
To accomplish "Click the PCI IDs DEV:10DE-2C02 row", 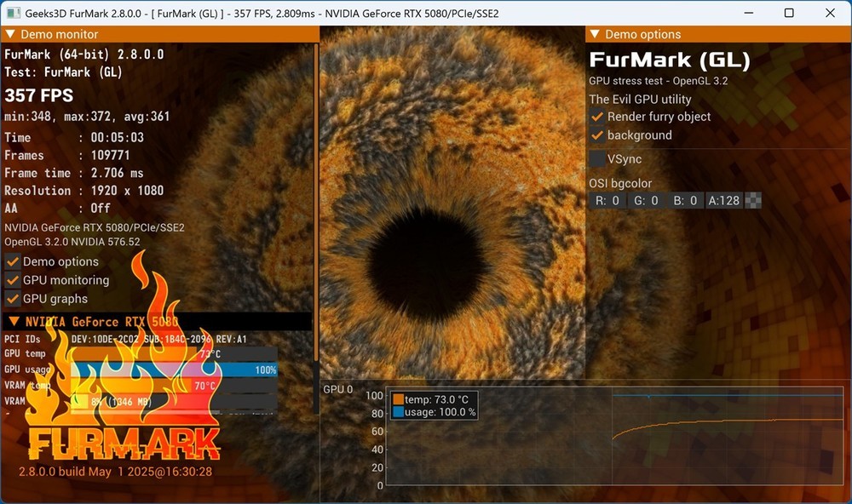I will (125, 339).
